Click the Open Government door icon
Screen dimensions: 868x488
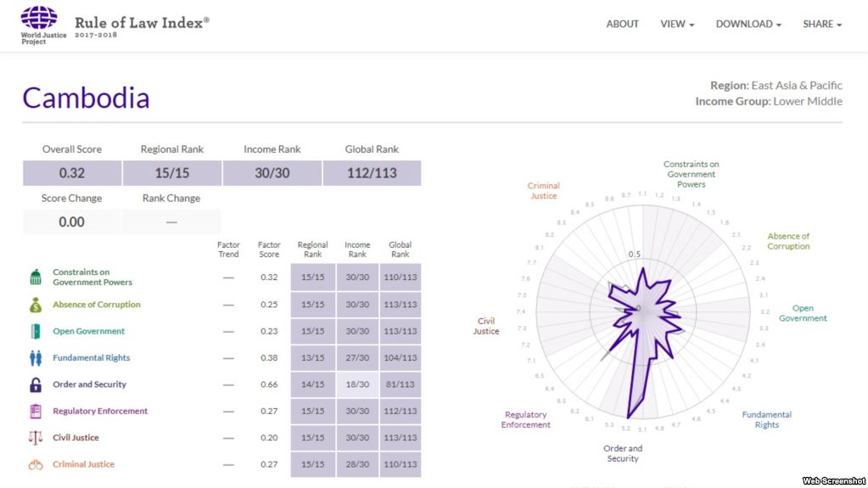(36, 331)
